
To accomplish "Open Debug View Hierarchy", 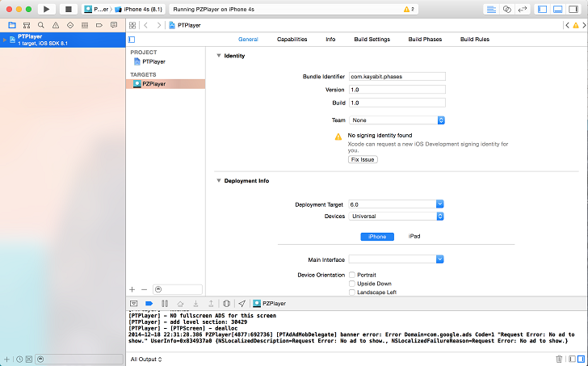I will tap(226, 303).
